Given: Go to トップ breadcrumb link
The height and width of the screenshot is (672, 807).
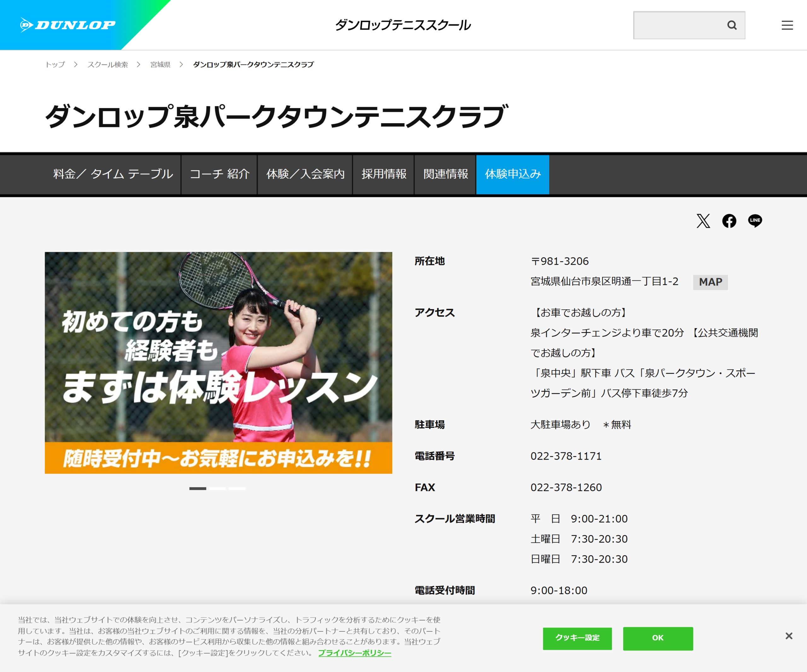Looking at the screenshot, I should point(55,65).
